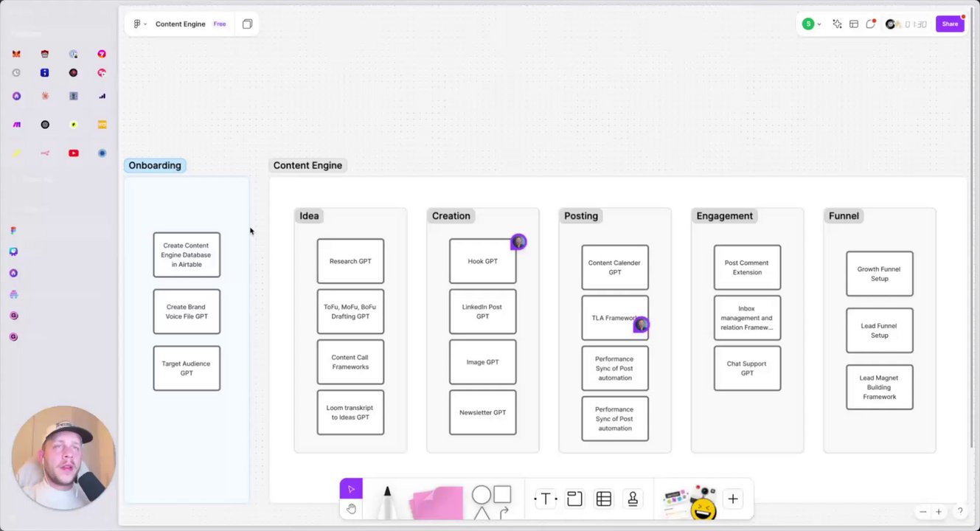Select the Content Call Frameworks card

(x=350, y=362)
